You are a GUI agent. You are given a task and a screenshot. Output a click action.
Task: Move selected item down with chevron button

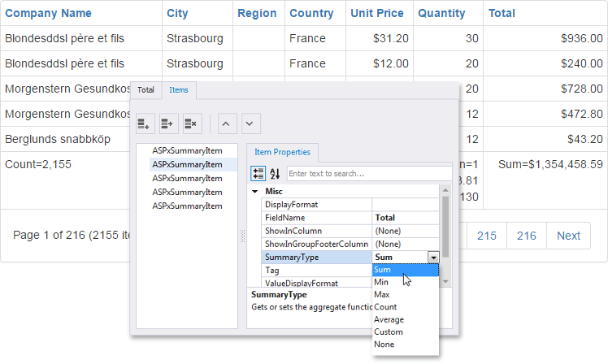click(251, 123)
